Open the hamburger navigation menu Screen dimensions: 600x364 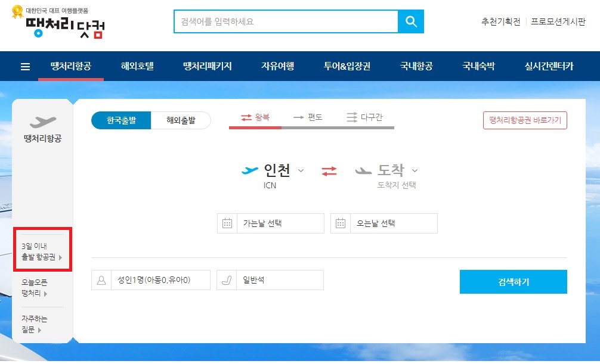[24, 66]
